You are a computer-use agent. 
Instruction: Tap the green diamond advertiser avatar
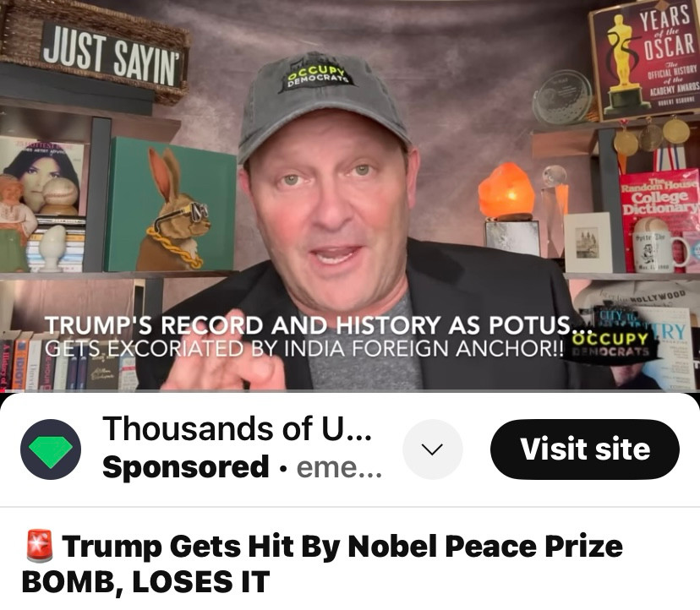tap(51, 449)
